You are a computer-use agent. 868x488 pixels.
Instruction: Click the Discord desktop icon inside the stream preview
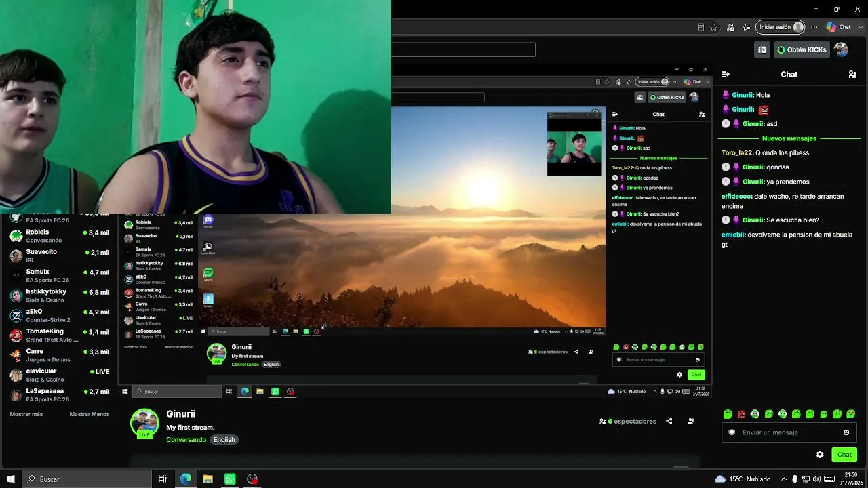click(208, 221)
